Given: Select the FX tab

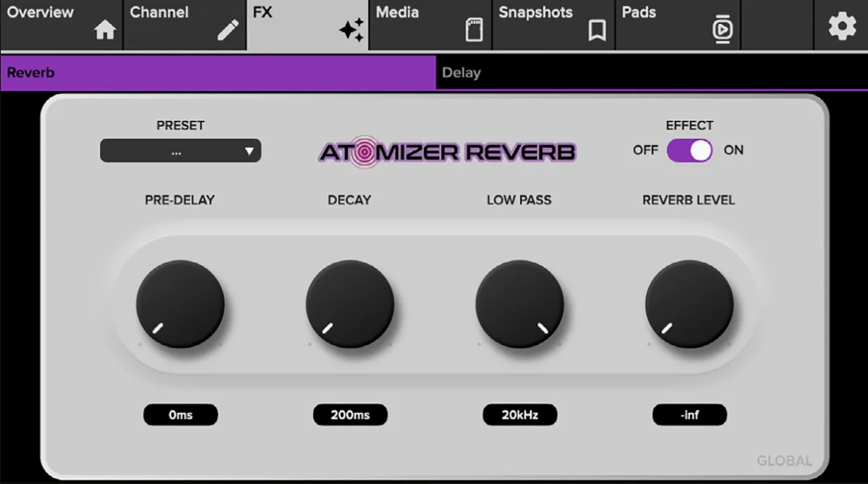Looking at the screenshot, I should tap(307, 25).
